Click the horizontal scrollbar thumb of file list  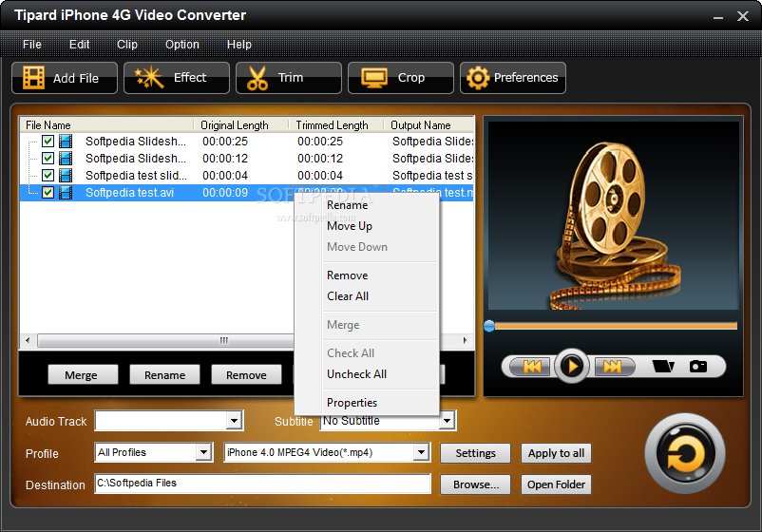(165, 341)
